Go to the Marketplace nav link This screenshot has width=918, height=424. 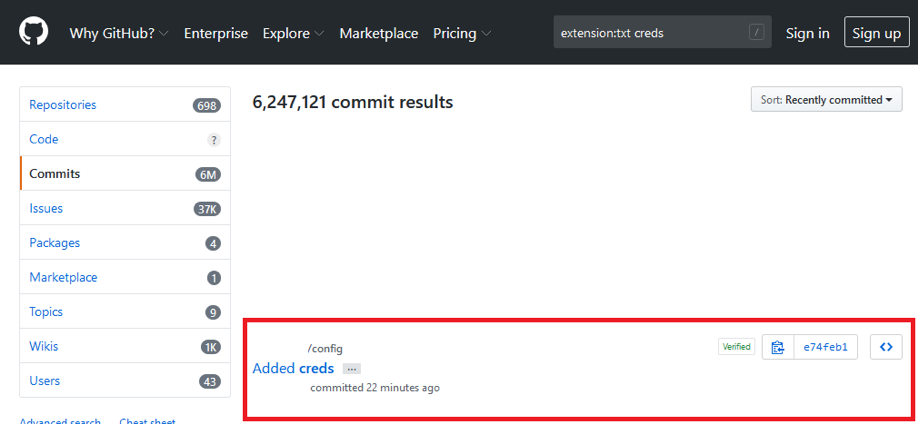click(x=379, y=33)
